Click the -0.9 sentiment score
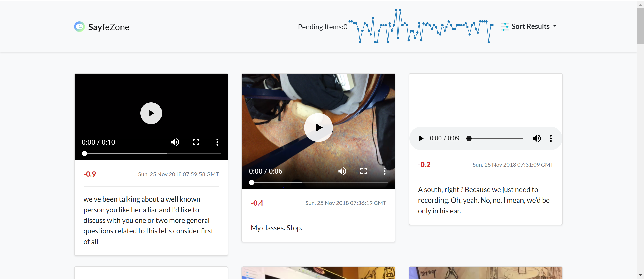This screenshot has height=280, width=644. (x=90, y=174)
